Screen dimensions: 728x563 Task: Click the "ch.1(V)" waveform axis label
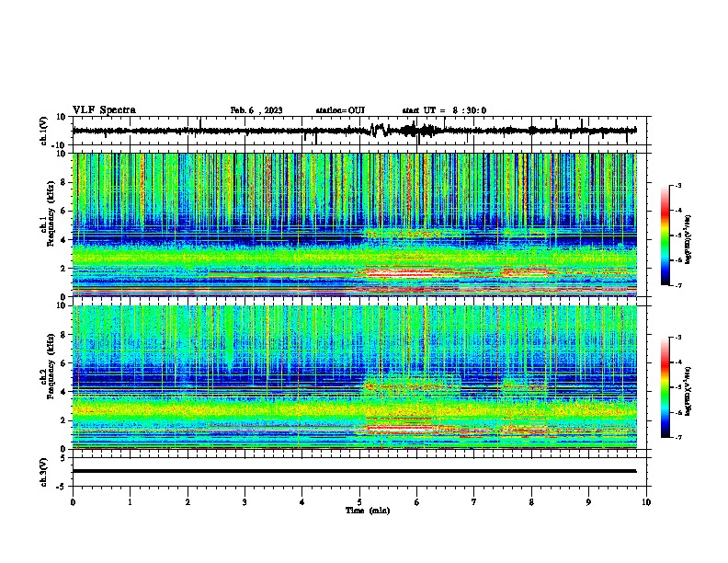click(44, 131)
